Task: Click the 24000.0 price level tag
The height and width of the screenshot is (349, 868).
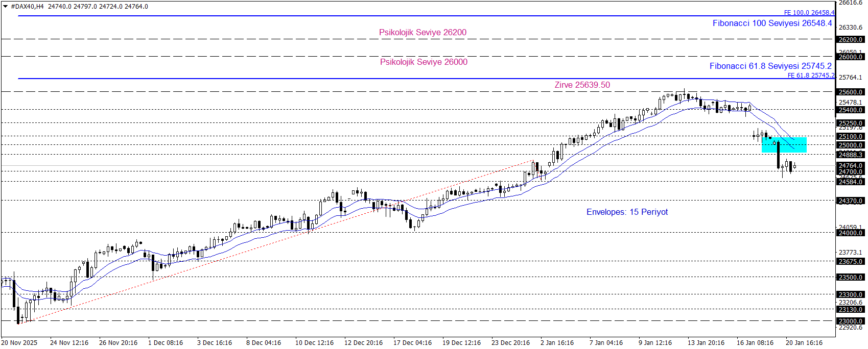Action: (851, 233)
